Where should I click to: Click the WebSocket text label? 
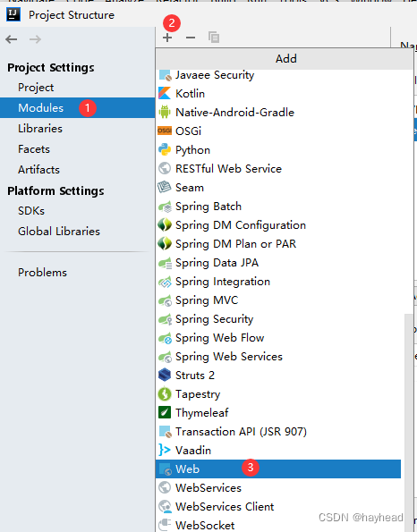[x=205, y=525]
